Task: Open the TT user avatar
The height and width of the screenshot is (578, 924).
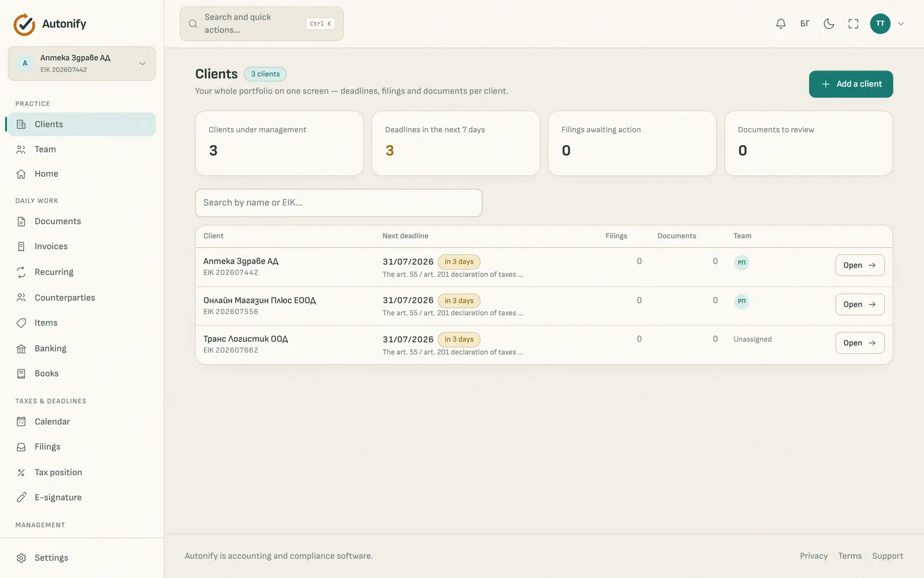Action: (880, 24)
